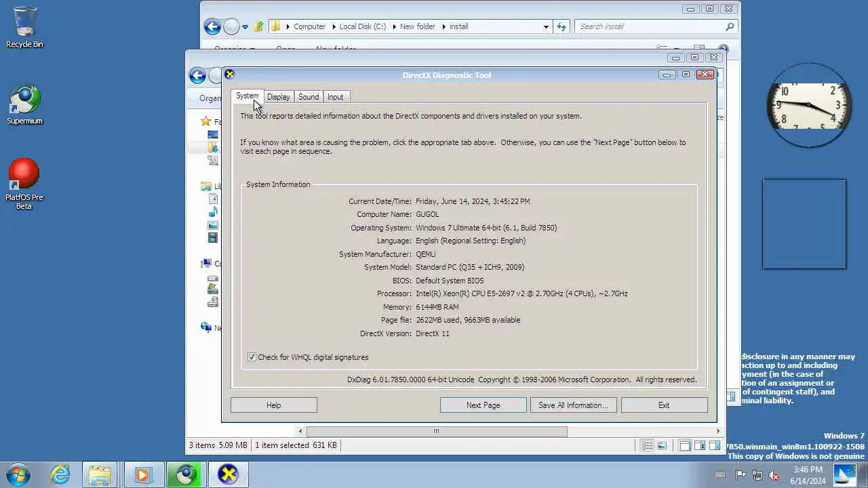Click the Windows Start orb

coord(18,474)
